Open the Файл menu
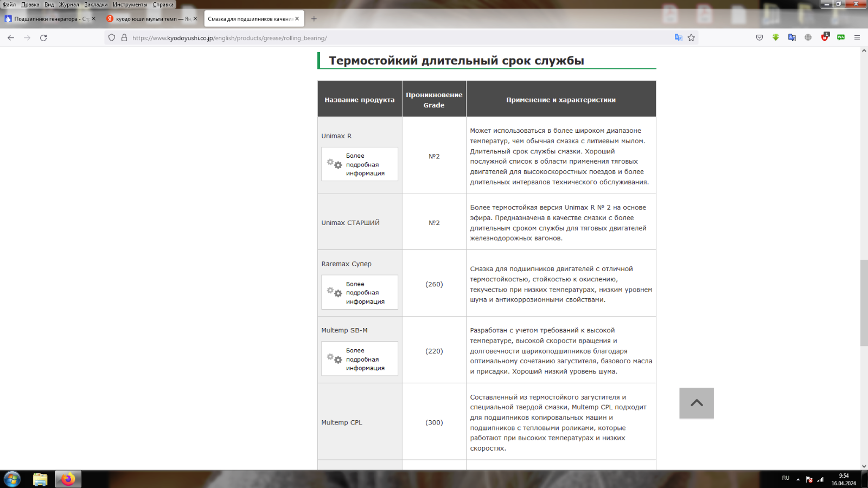868x488 pixels. point(9,4)
